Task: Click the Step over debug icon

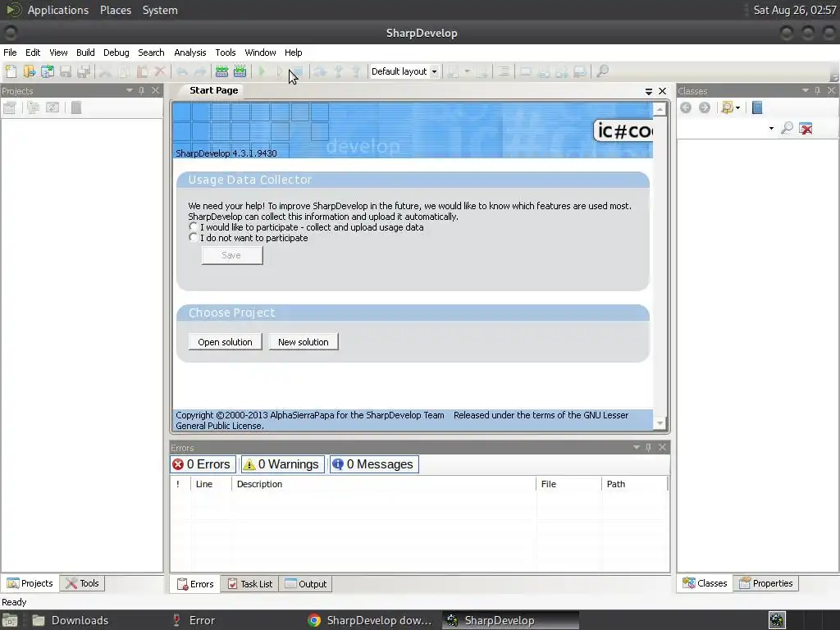Action: click(321, 71)
